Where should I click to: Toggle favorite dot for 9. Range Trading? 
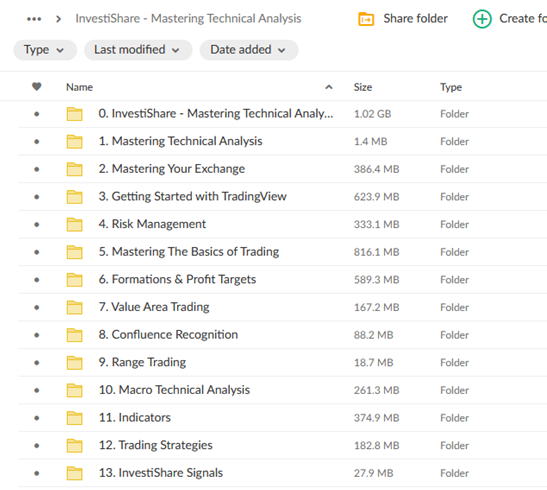(37, 363)
